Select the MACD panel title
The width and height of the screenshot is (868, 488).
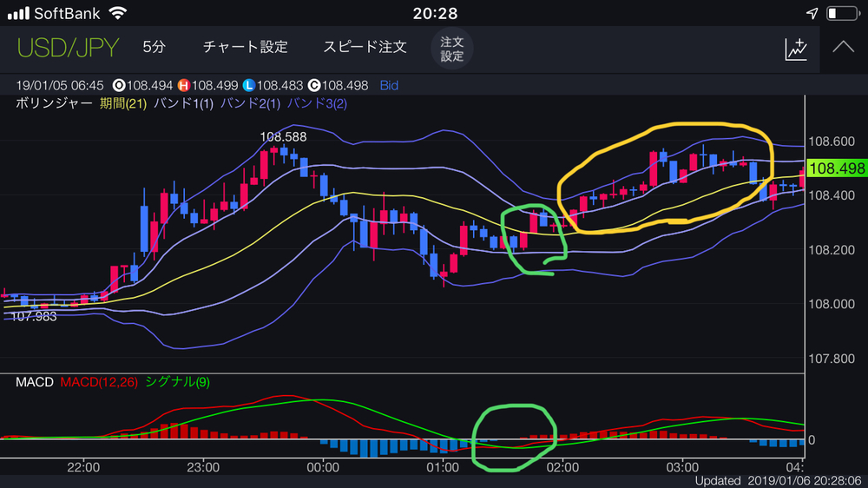coord(35,382)
